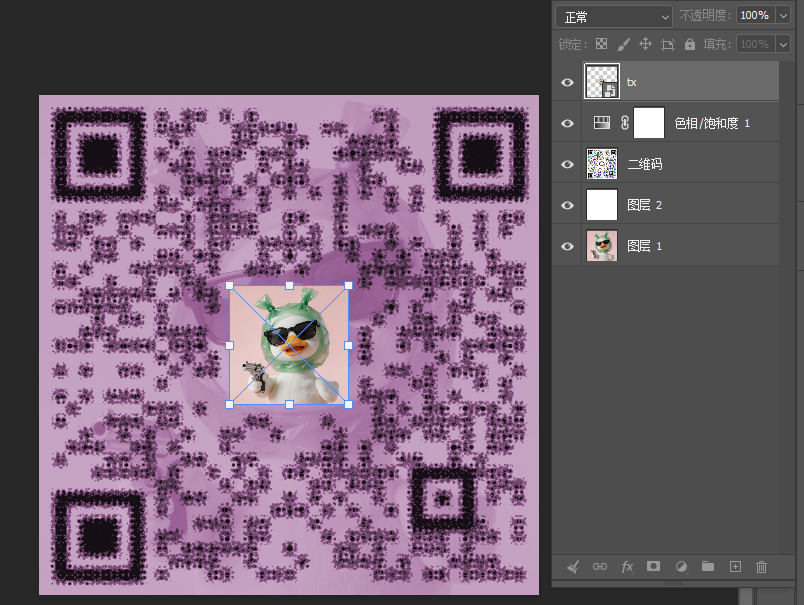804x605 pixels.
Task: Add a layer mask
Action: pyautogui.click(x=653, y=566)
